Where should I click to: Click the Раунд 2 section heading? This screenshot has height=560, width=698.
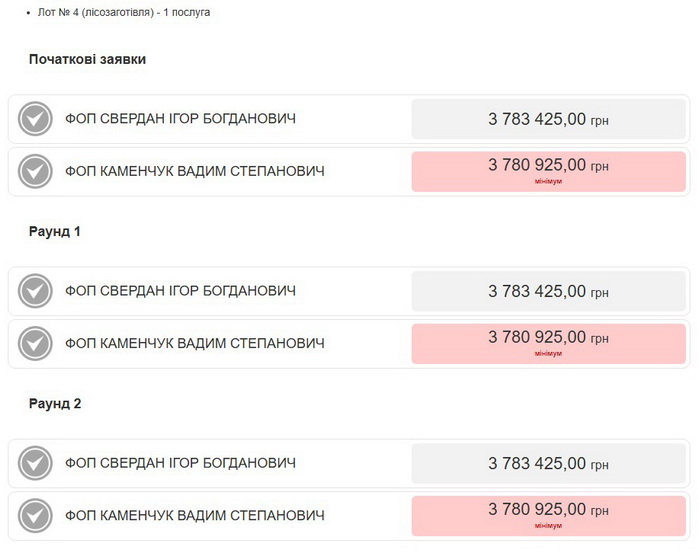[55, 404]
